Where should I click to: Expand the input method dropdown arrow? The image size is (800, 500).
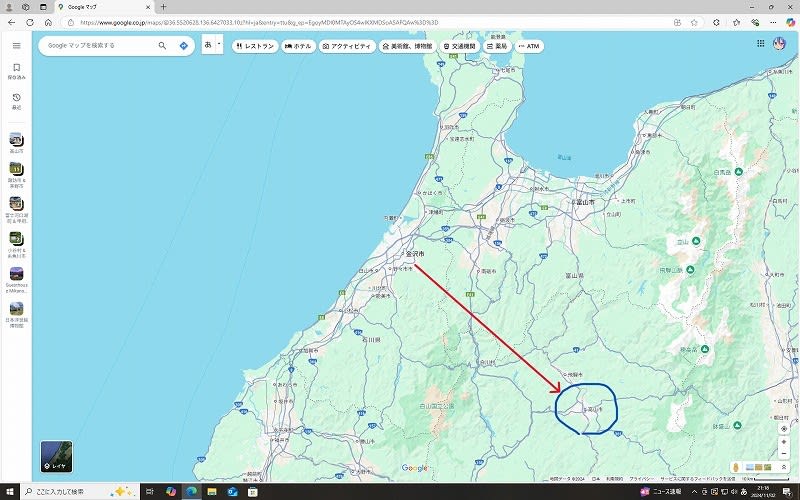(219, 44)
